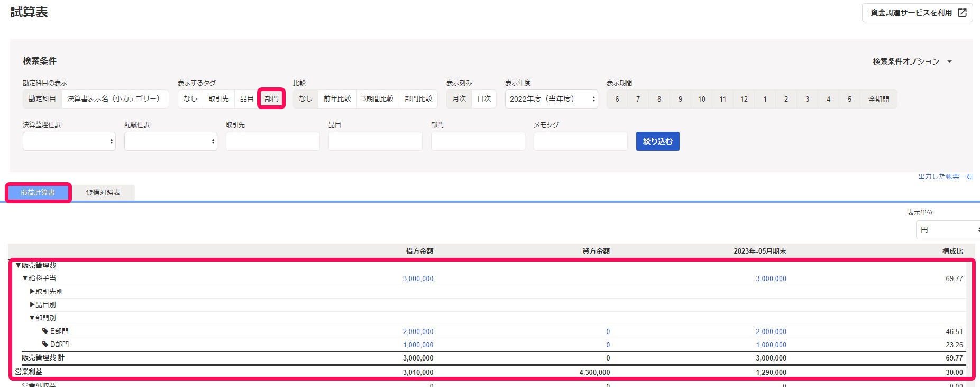Select month 1 in the display period
This screenshot has width=980, height=387.
click(x=765, y=99)
